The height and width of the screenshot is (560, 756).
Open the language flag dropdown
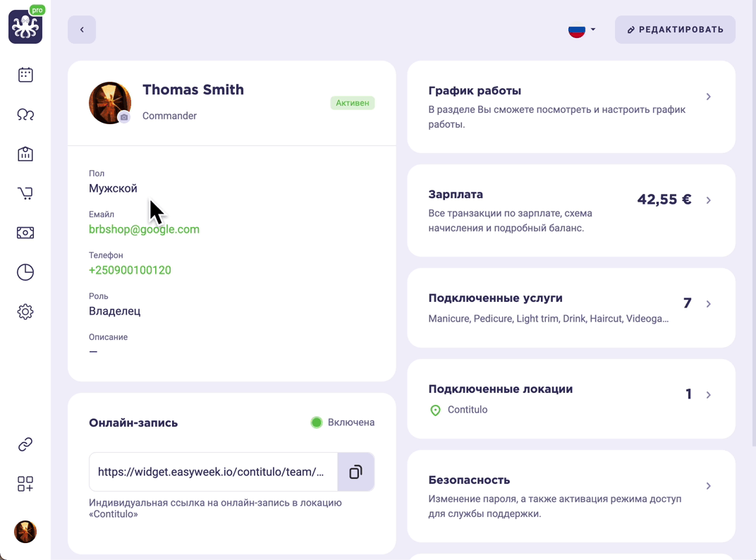pos(582,30)
